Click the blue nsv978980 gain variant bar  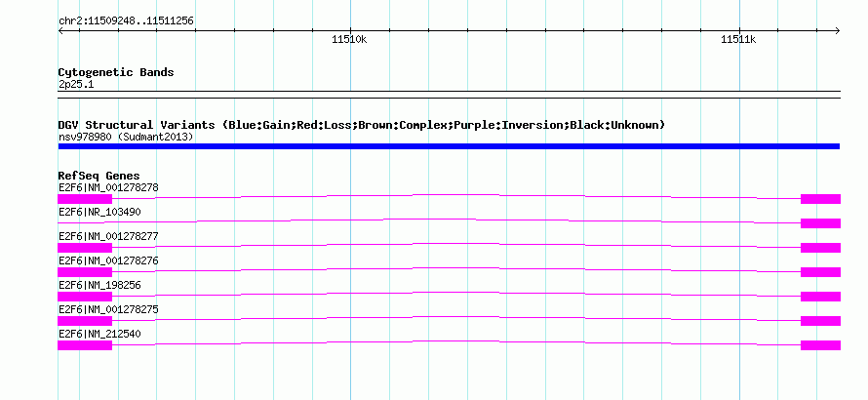click(x=449, y=146)
